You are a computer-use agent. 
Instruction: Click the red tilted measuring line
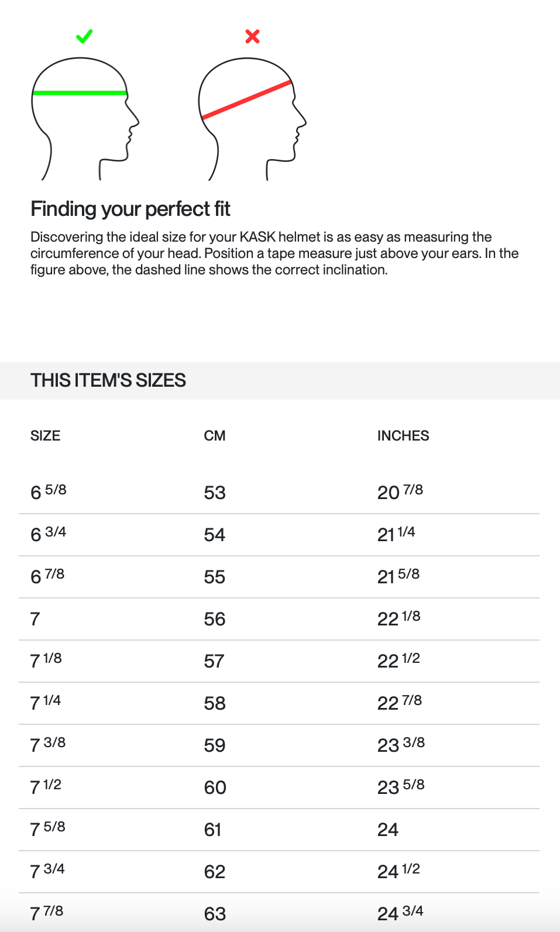246,100
